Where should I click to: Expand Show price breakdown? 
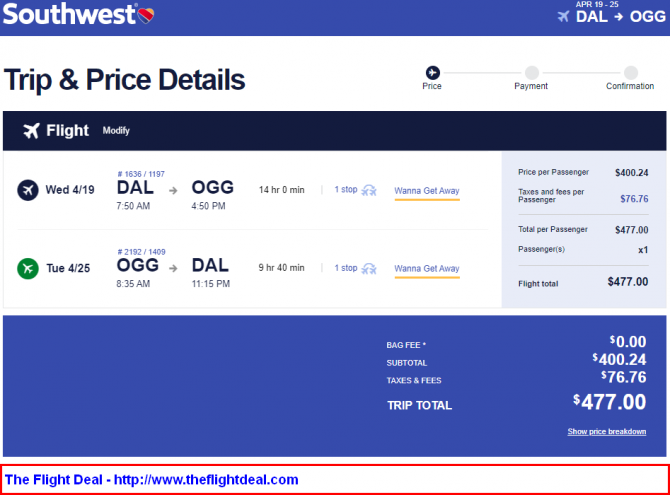pyautogui.click(x=607, y=431)
